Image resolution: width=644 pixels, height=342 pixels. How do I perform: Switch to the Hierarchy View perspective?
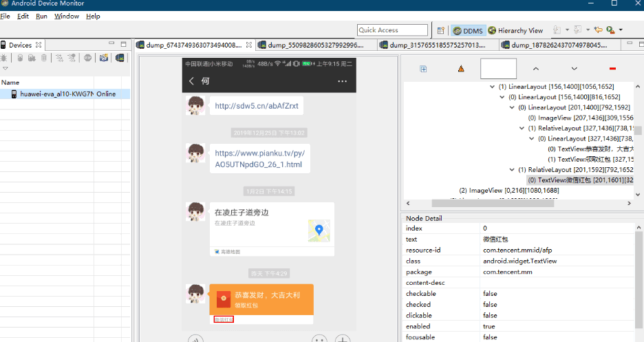click(x=515, y=30)
